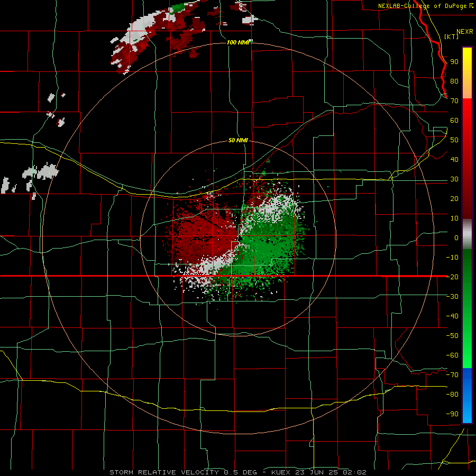Click the 0 value on the velocity scale
The width and height of the screenshot is (476, 476).
456,237
